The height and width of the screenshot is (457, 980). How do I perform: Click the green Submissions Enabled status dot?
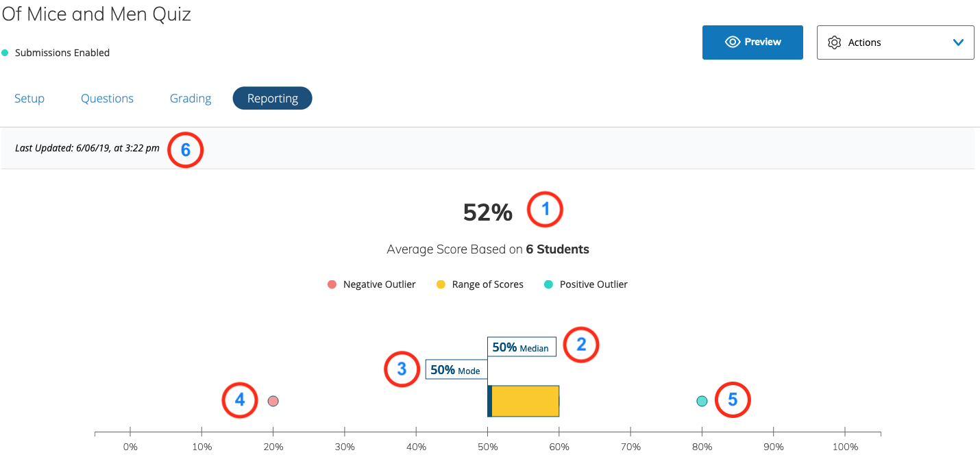click(x=5, y=53)
